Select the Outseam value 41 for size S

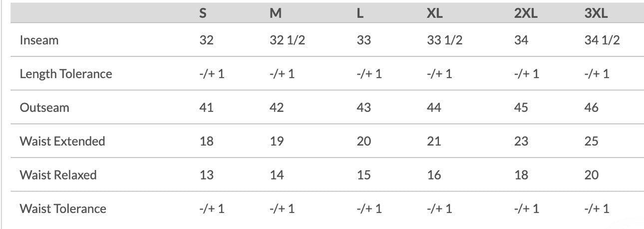pyautogui.click(x=206, y=107)
